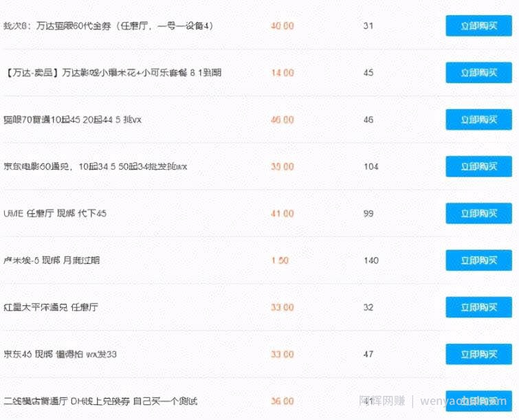The height and width of the screenshot is (420, 519).
Task: Select the price 14.00
Action: pos(283,72)
